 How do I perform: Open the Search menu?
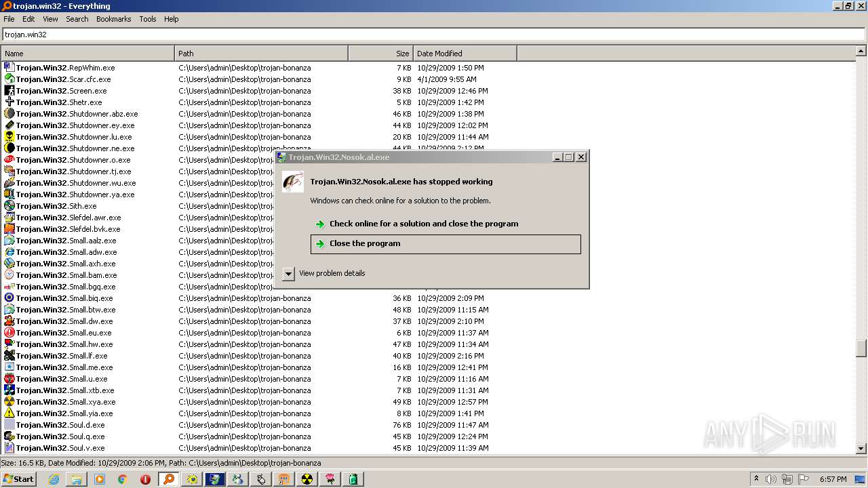pos(77,19)
